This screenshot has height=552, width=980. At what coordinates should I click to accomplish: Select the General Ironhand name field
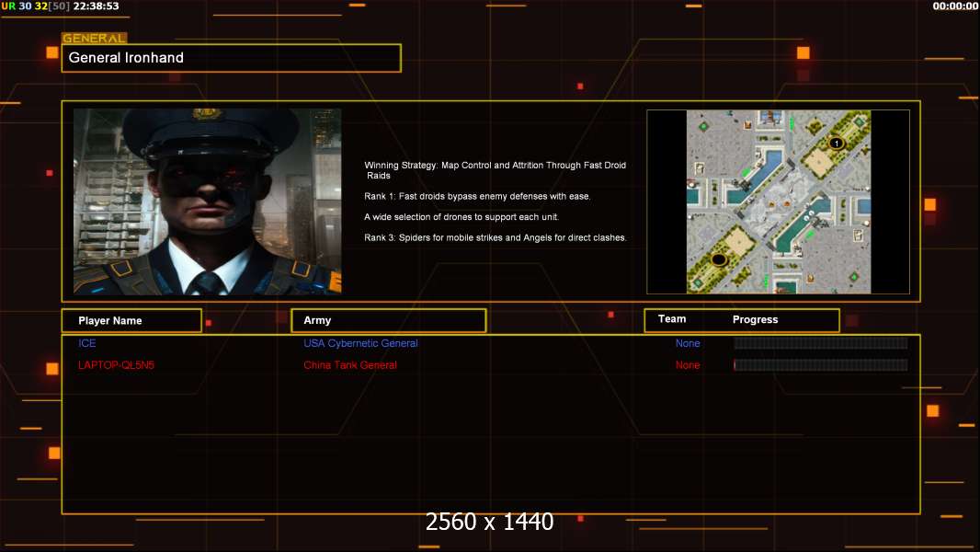click(x=232, y=58)
